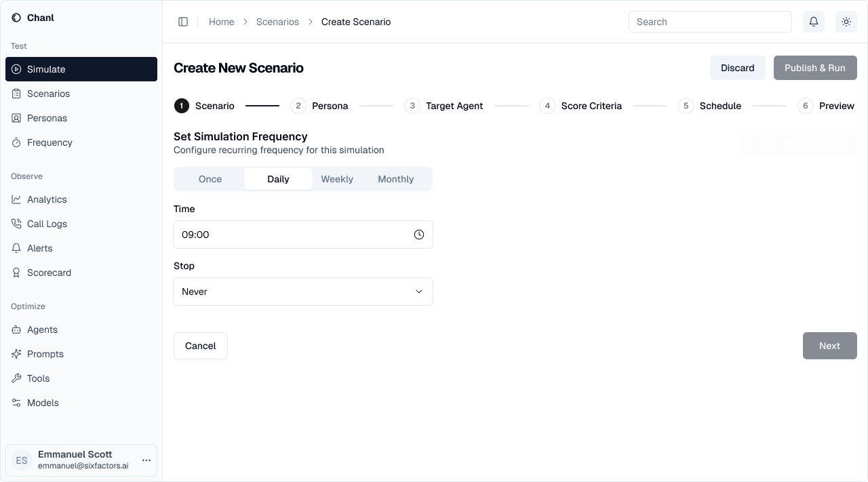This screenshot has height=482, width=868.
Task: Open the Models section
Action: [x=42, y=403]
